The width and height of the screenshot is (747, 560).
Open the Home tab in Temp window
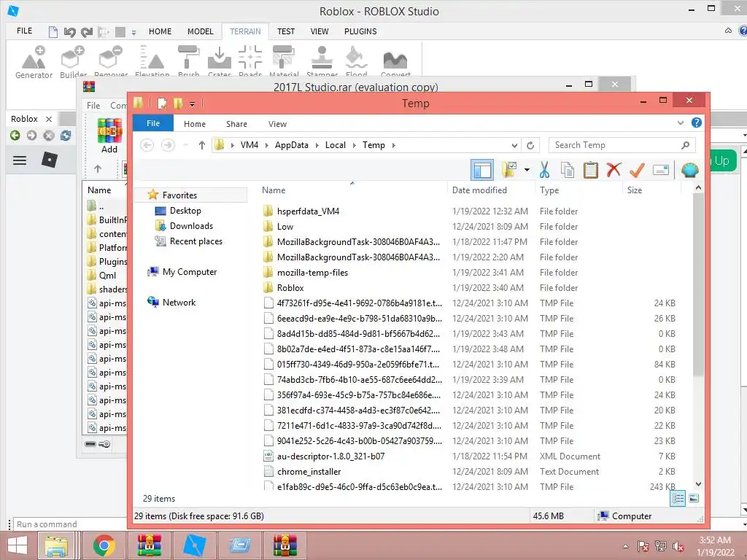(195, 124)
